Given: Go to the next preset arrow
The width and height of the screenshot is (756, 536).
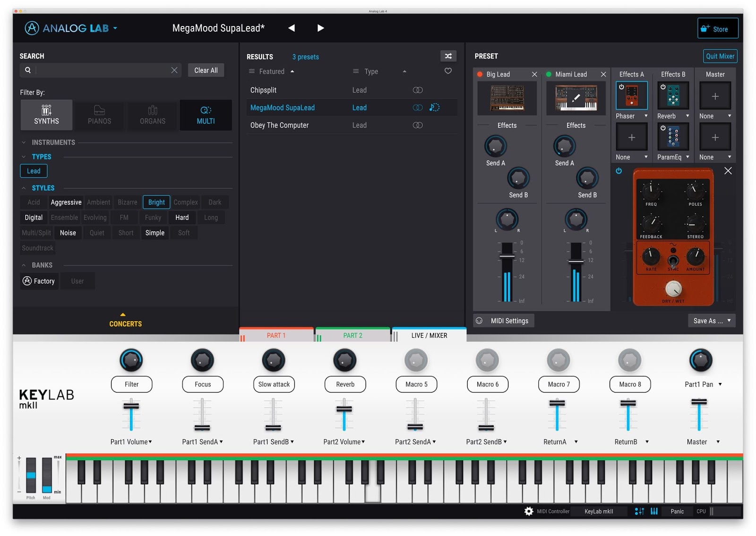Looking at the screenshot, I should coord(320,28).
